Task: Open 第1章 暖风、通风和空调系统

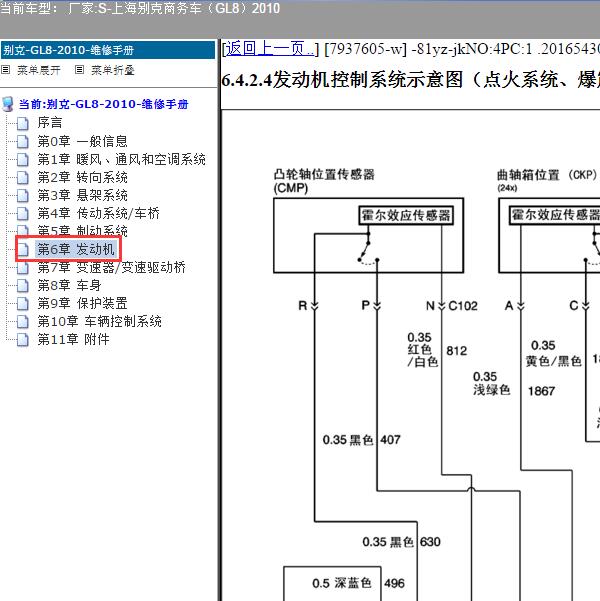Action: coord(122,159)
